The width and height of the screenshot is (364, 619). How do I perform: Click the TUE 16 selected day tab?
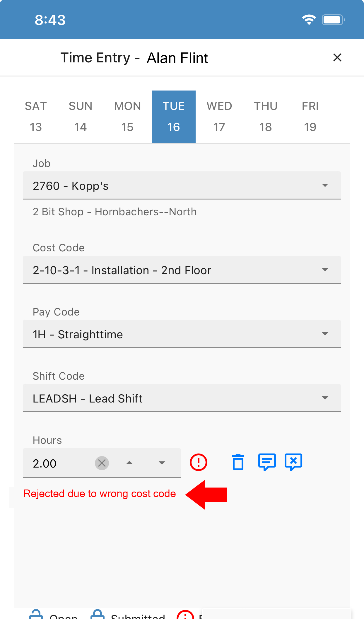pos(174,117)
